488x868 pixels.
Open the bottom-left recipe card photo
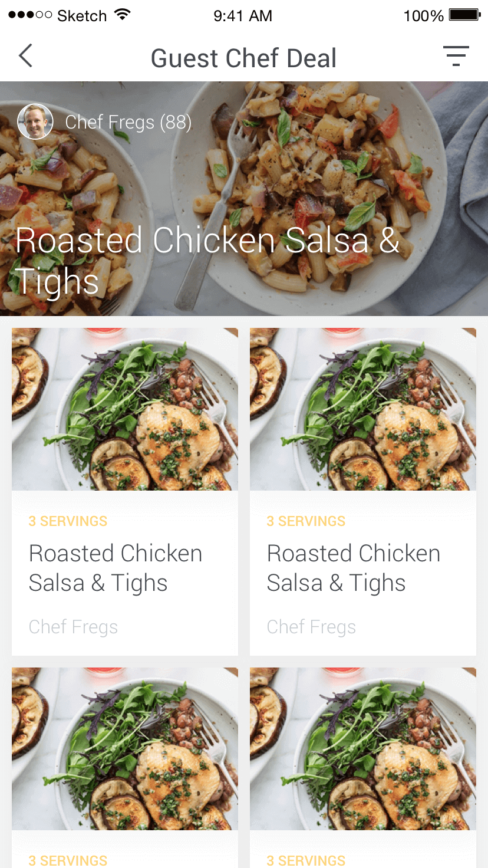click(125, 749)
